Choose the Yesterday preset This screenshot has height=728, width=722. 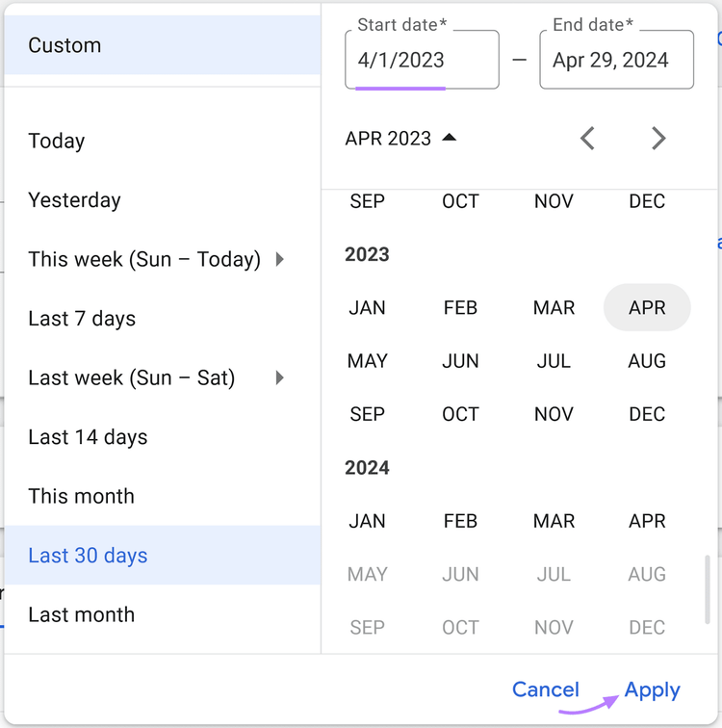pyautogui.click(x=163, y=200)
